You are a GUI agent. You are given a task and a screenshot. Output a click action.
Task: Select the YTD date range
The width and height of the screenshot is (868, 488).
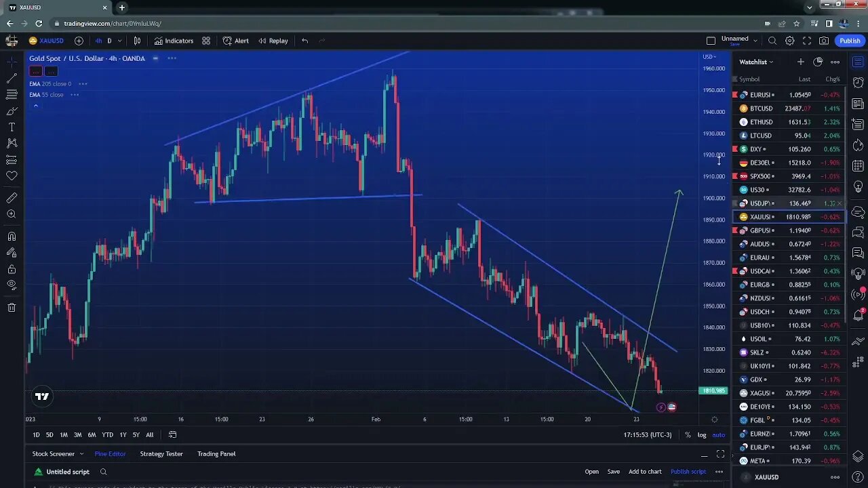[107, 435]
